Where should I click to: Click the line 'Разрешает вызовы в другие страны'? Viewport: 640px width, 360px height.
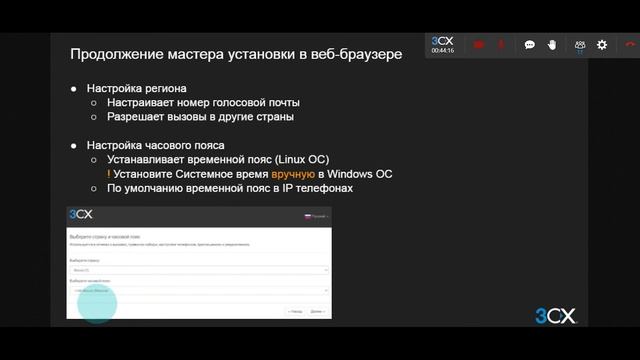pos(200,117)
